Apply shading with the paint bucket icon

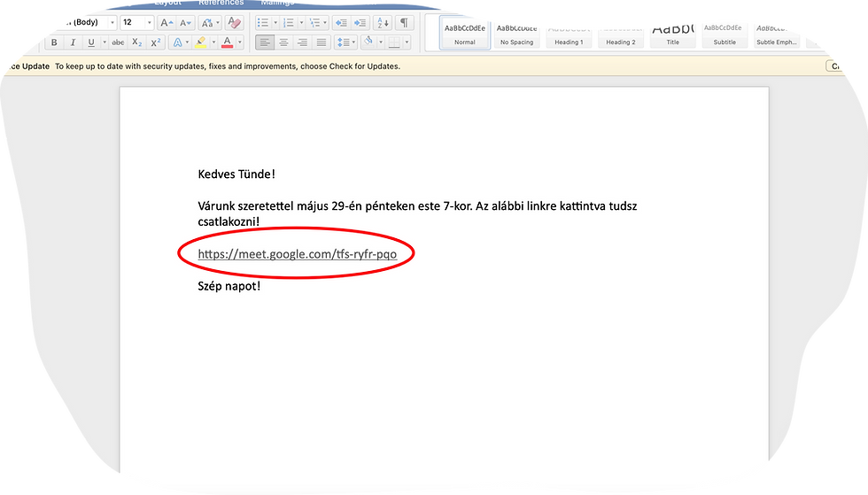(368, 42)
